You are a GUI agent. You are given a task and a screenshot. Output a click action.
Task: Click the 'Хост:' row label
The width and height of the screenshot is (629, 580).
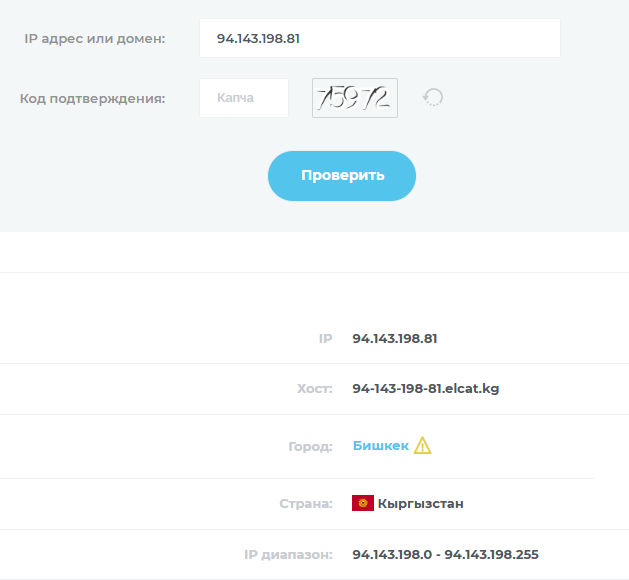point(315,389)
